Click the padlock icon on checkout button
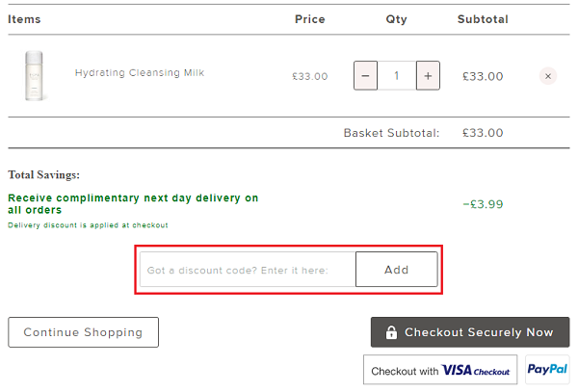 coord(391,332)
